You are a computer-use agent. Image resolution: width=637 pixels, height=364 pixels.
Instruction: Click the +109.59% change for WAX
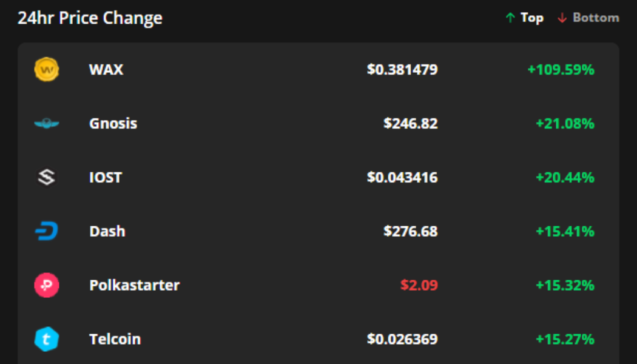pyautogui.click(x=561, y=70)
